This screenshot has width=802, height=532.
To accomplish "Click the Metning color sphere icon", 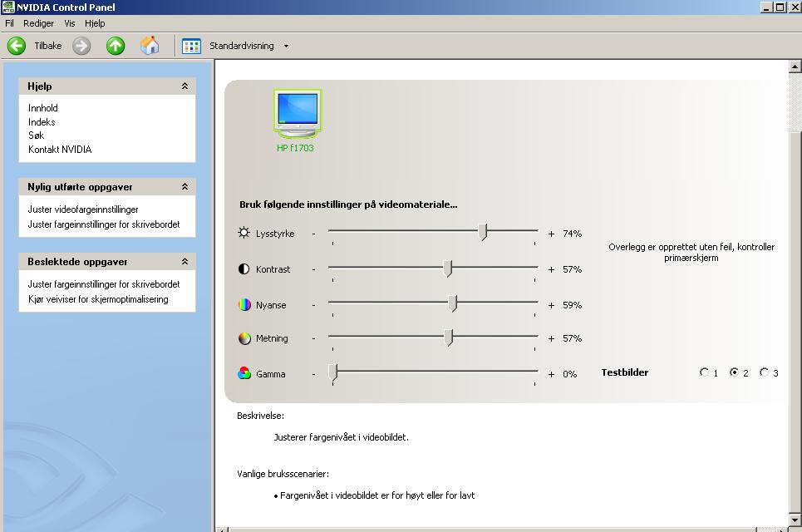I will coord(244,338).
